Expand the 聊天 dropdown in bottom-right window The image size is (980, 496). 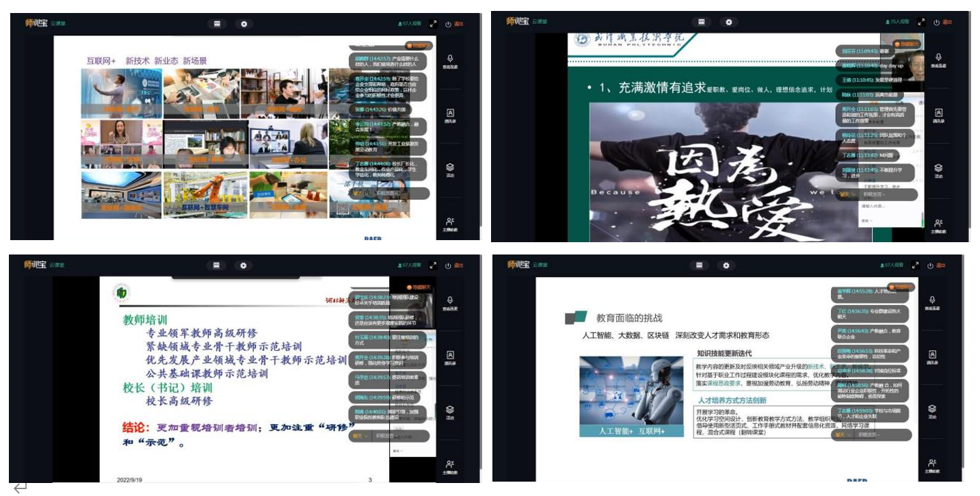click(x=843, y=434)
